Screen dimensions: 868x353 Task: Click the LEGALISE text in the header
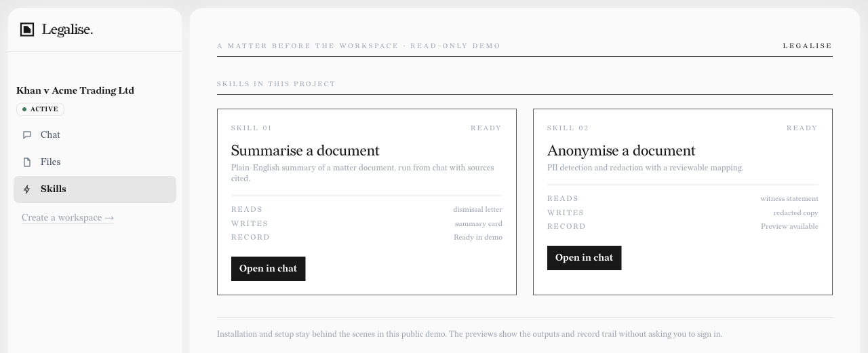pyautogui.click(x=808, y=46)
